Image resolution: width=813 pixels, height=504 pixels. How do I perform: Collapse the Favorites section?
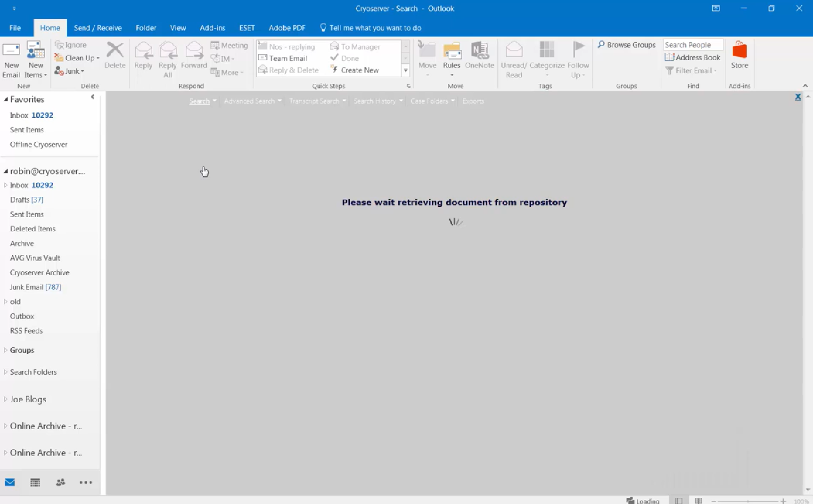tap(6, 99)
